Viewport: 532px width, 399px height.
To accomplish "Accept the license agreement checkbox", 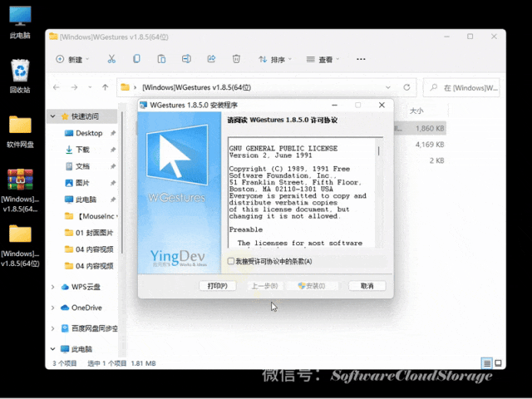I will [231, 261].
